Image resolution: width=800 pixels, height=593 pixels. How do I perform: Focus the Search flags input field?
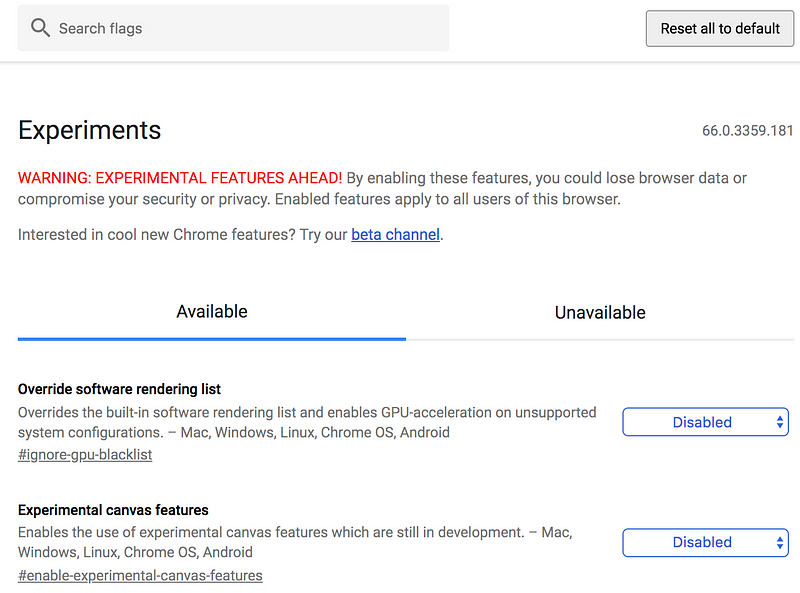pos(233,28)
